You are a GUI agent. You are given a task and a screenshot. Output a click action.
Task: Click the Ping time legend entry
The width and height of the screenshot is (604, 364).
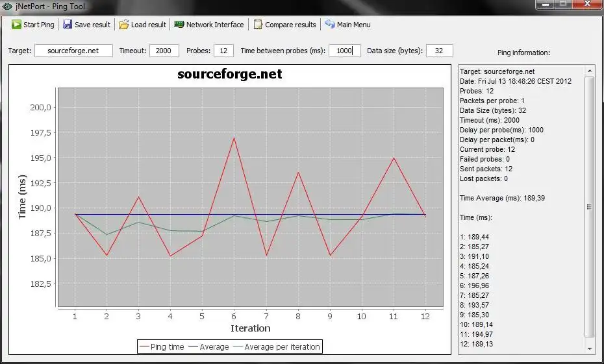tap(162, 346)
